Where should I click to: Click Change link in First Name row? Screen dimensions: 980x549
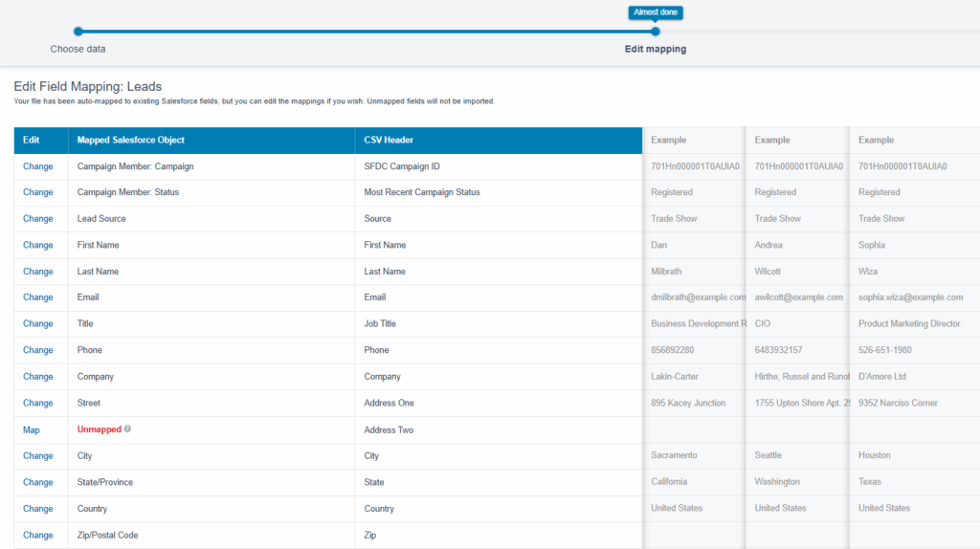[x=37, y=245]
